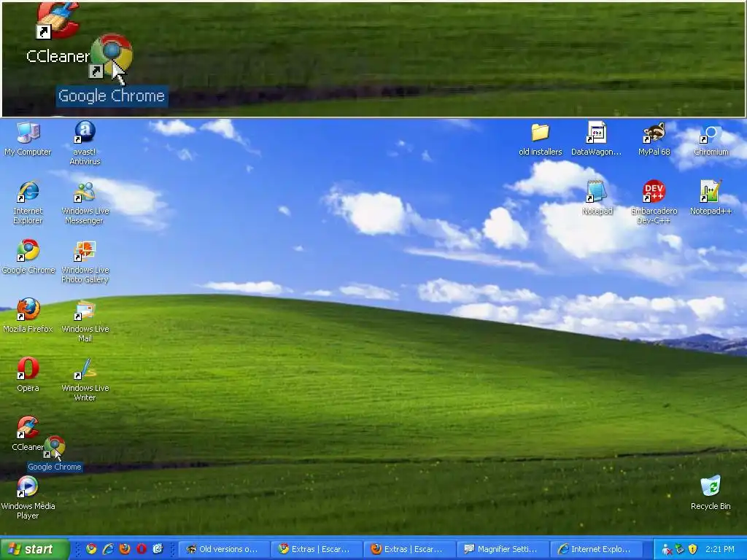Image resolution: width=747 pixels, height=560 pixels.
Task: Select Google Chrome shortcut above Mozilla Firefox
Action: point(28,257)
